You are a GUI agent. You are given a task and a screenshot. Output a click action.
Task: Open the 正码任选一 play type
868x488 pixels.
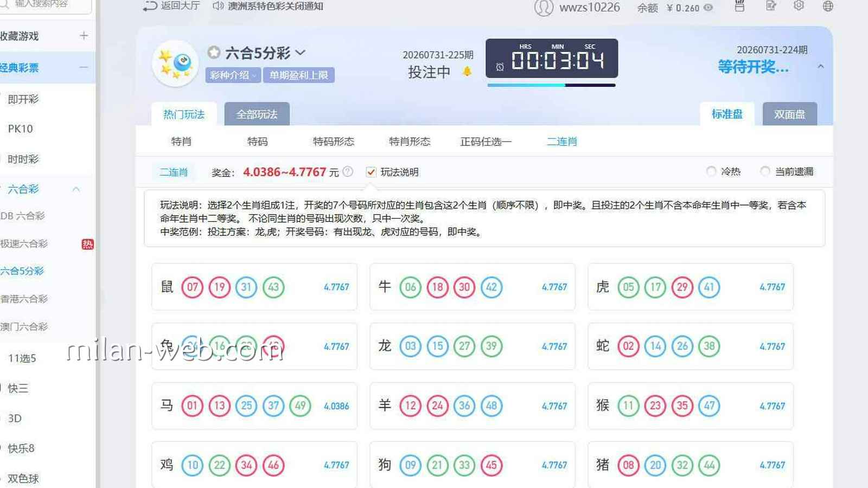[486, 142]
